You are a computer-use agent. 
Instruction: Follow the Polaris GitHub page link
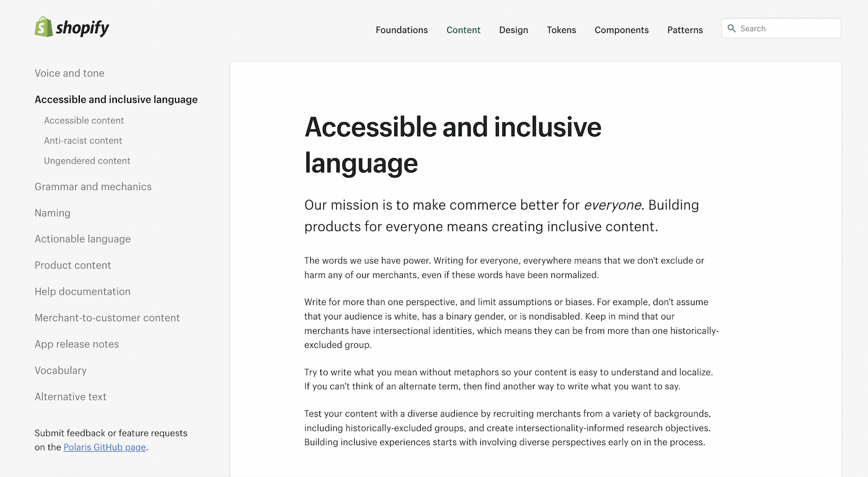point(104,447)
